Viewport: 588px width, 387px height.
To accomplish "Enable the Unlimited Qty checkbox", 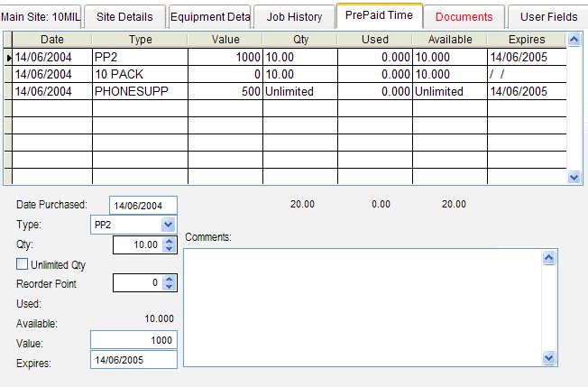I will pos(23,264).
